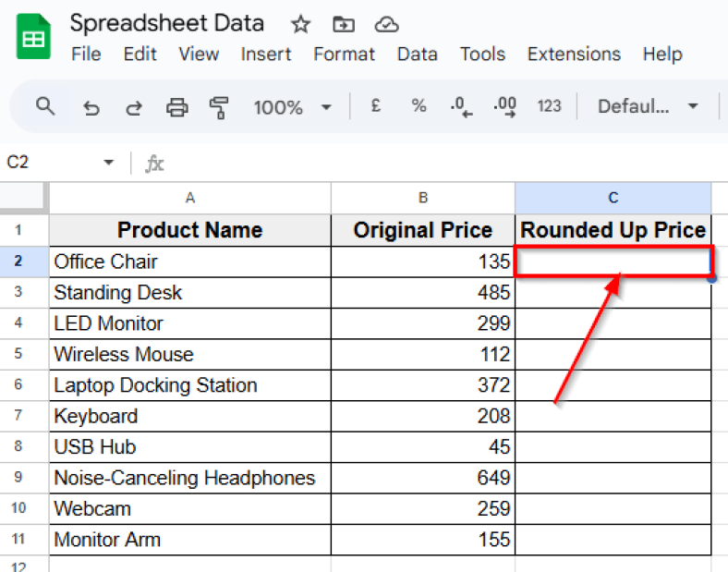Click into the formula bar
Viewport: 728px width, 572px height.
coord(445,164)
